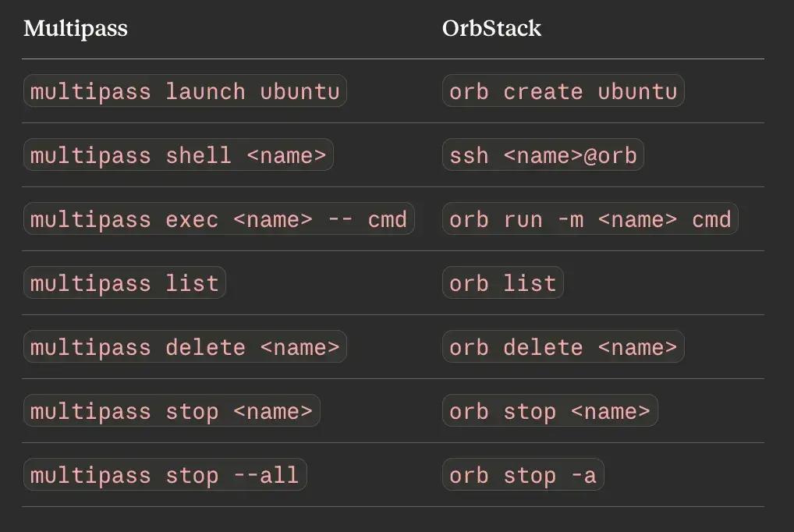This screenshot has height=532, width=794.
Task: Select the 'orb stop -a' snippet
Action: (x=523, y=474)
